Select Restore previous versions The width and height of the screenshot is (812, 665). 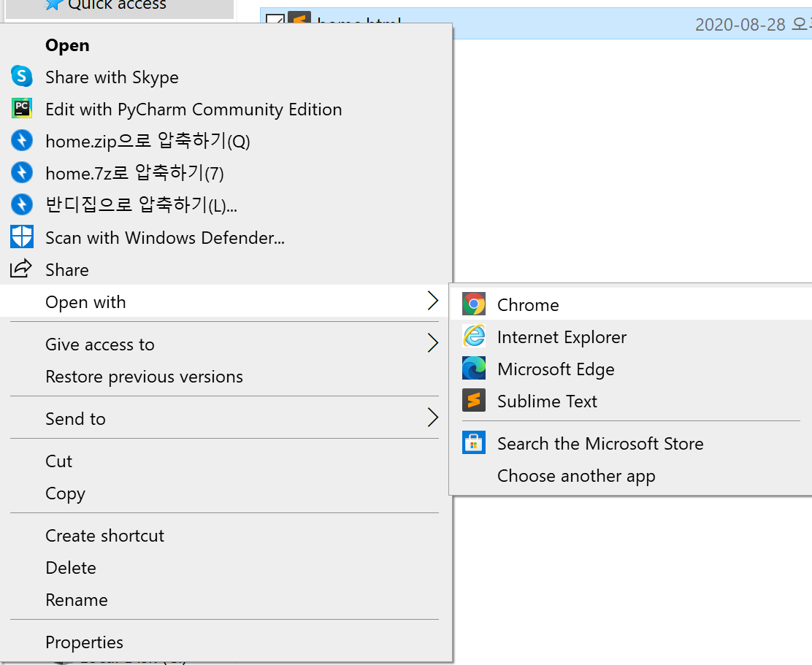226,376
